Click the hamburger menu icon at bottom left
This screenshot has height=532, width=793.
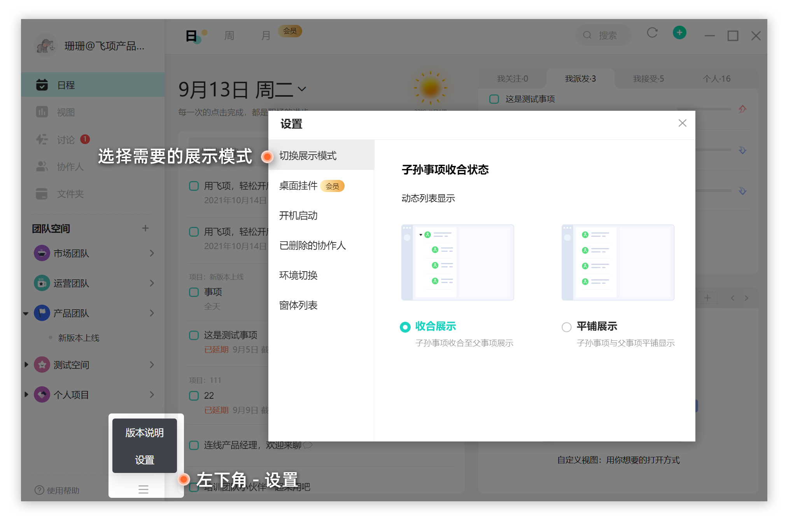144,489
